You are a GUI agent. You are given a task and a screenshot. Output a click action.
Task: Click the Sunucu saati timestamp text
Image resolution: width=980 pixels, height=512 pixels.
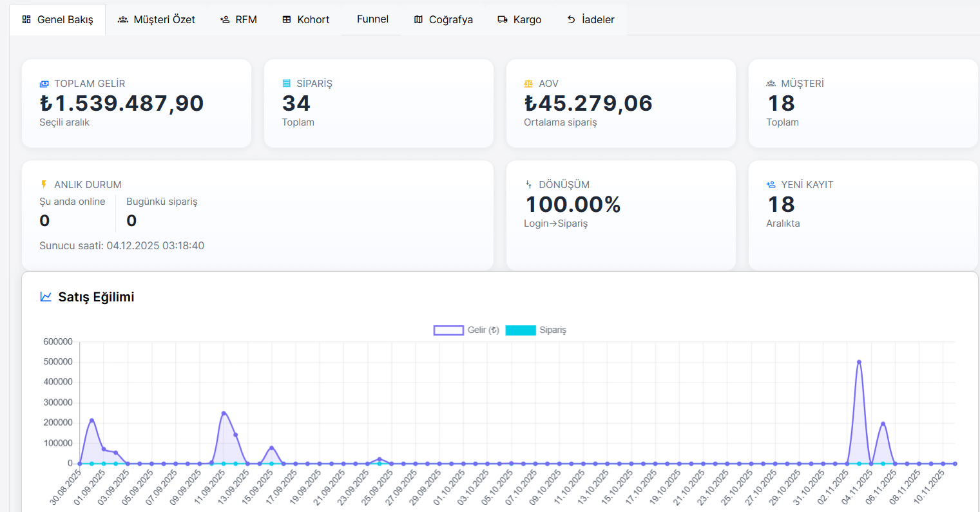[122, 245]
